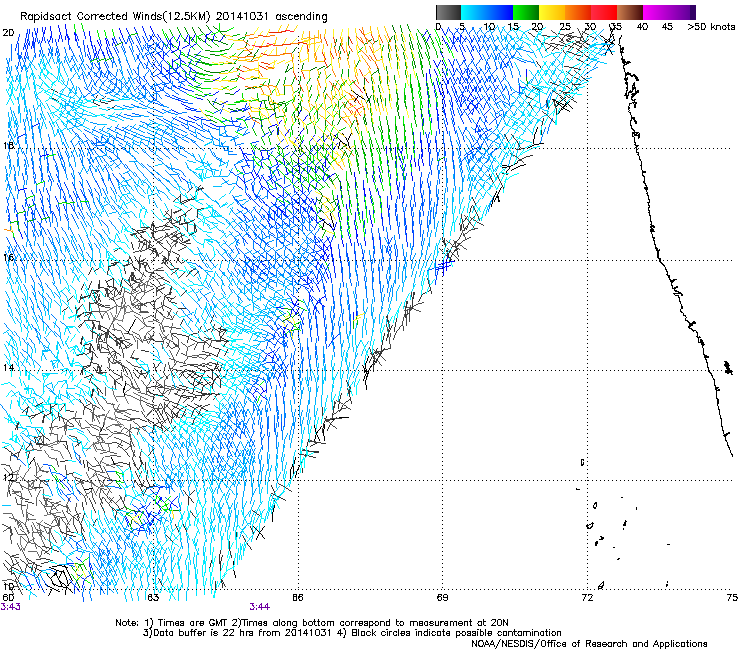This screenshot has height=650, width=740.
Task: Click the '5' legend scale label
Action: click(462, 26)
